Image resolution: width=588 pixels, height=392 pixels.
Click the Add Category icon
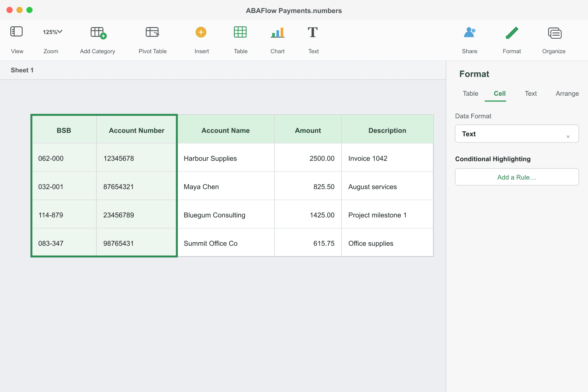tap(98, 33)
